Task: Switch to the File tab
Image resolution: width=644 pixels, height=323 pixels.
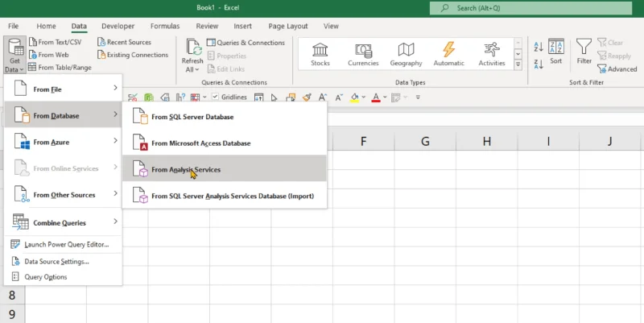Action: 13,26
